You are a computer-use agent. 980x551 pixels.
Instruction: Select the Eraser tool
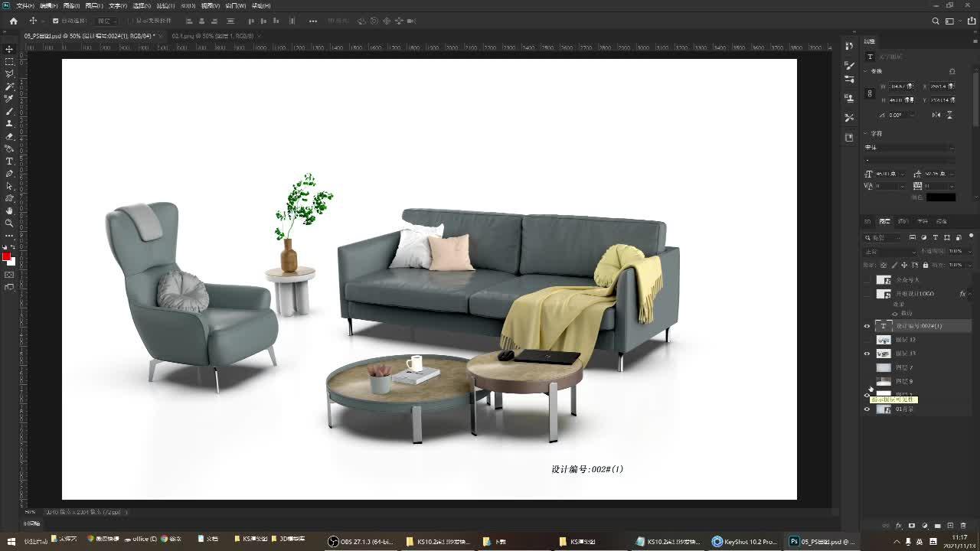[9, 136]
